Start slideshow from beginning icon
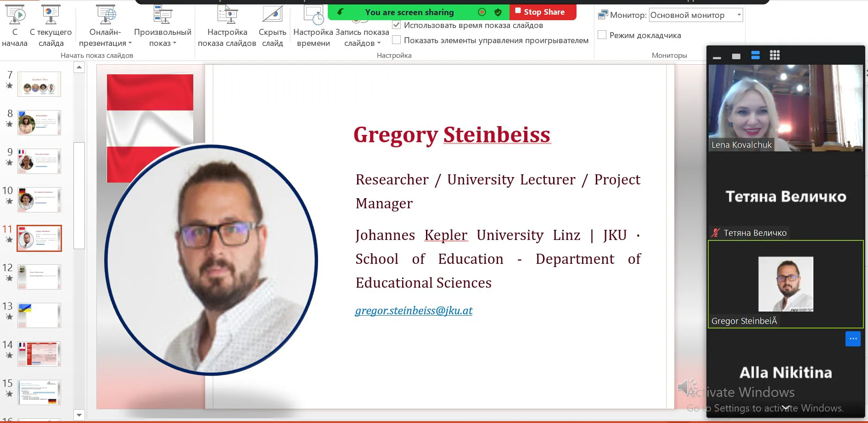This screenshot has width=868, height=423. pos(15,16)
